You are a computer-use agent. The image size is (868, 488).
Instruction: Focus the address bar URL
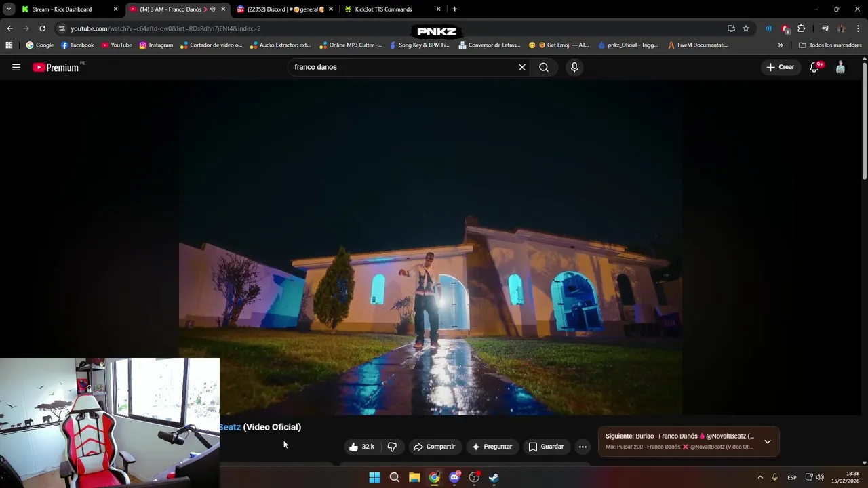[x=165, y=28]
